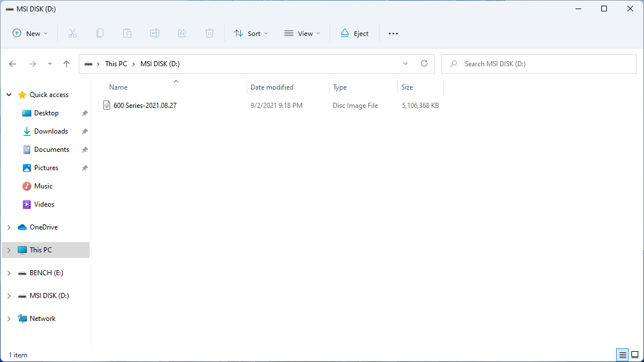Sort by the Size column header
Image resolution: width=644 pixels, height=362 pixels.
(407, 87)
